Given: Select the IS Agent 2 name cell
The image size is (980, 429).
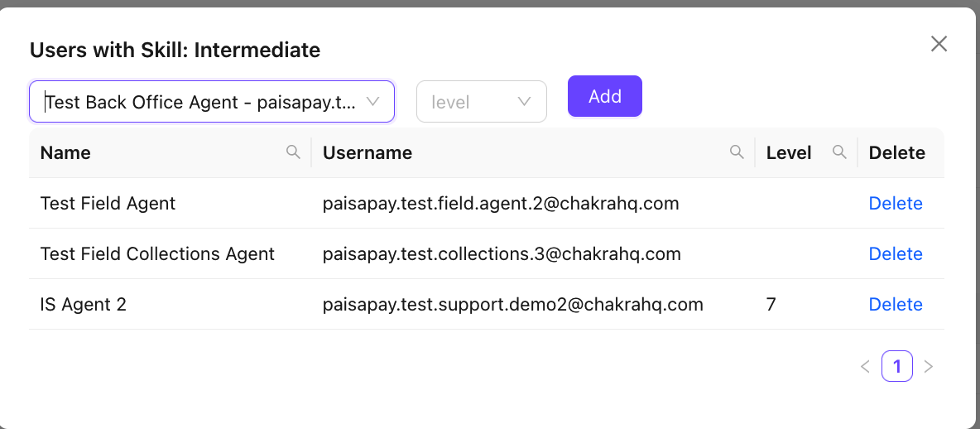Looking at the screenshot, I should pos(84,305).
